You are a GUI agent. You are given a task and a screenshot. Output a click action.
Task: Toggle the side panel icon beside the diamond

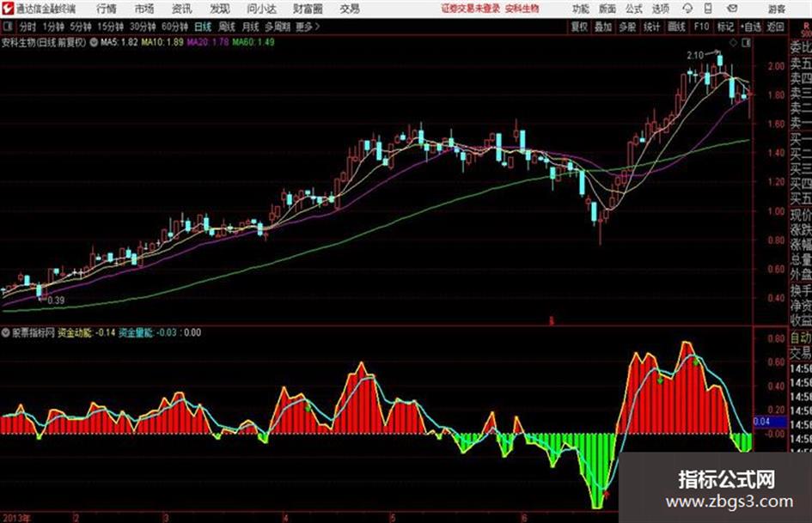[746, 43]
